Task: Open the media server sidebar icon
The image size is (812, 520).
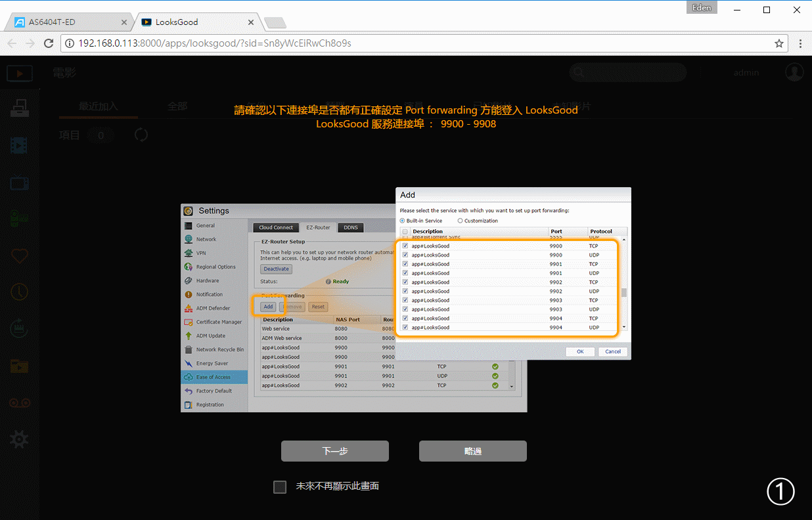Action: coord(20,108)
